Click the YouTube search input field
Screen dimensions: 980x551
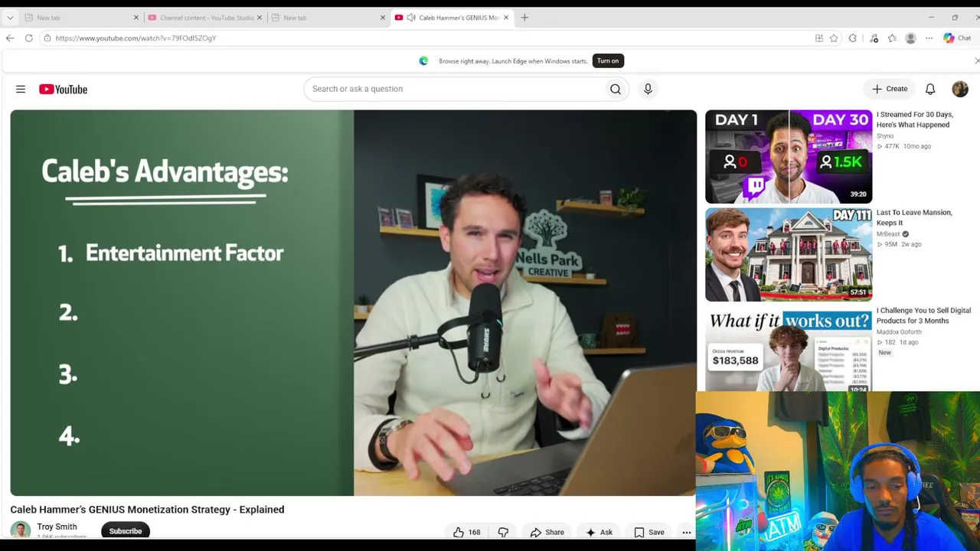tap(457, 89)
